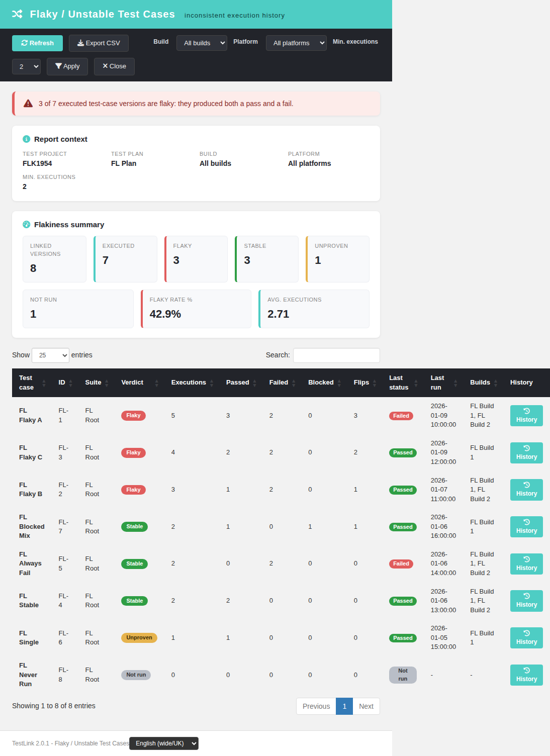
Task: Click the info icon next to Report context
Action: (x=26, y=139)
